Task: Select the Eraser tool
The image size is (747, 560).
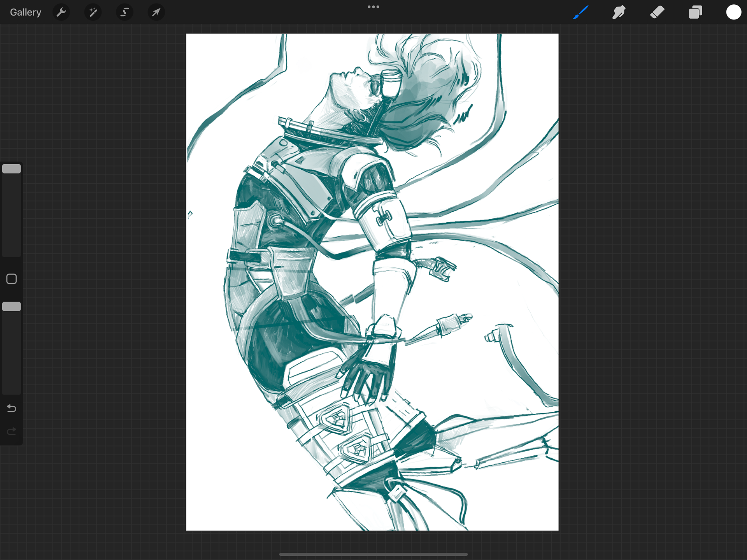Action: [x=657, y=12]
